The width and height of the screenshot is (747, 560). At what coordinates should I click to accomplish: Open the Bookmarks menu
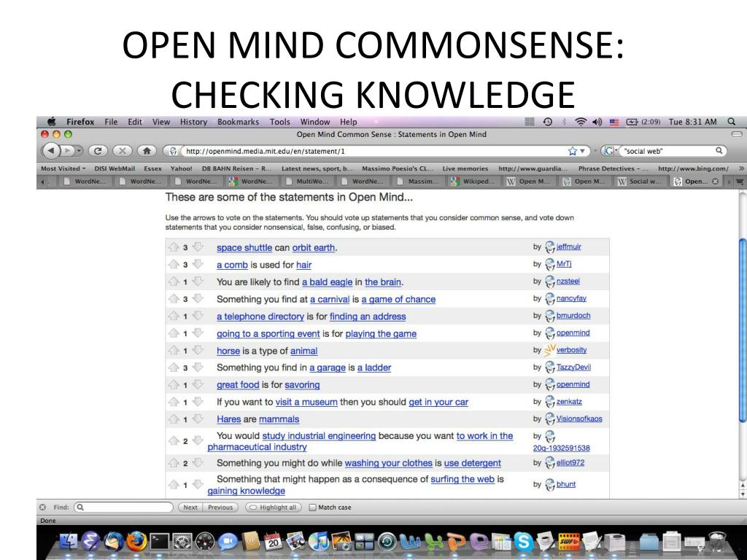point(239,122)
